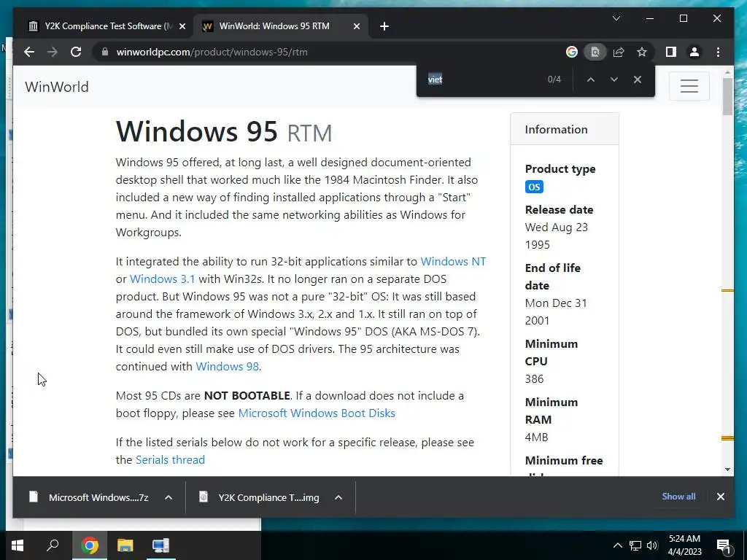View site info via padlock icon
This screenshot has height=560, width=747.
(x=105, y=52)
